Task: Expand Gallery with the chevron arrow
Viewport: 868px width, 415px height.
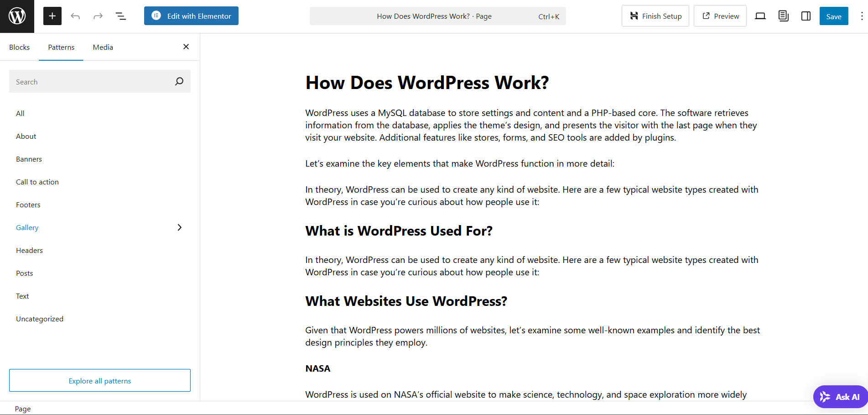Action: 180,227
